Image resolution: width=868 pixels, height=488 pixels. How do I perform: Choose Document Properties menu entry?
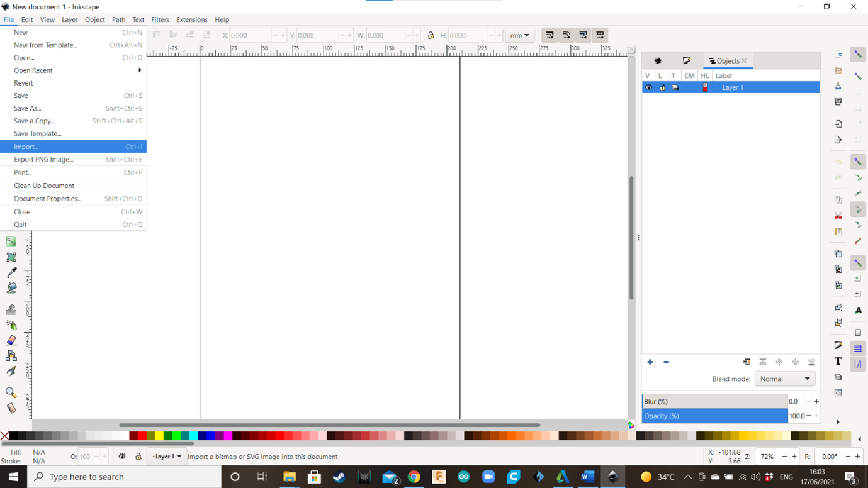[73, 199]
